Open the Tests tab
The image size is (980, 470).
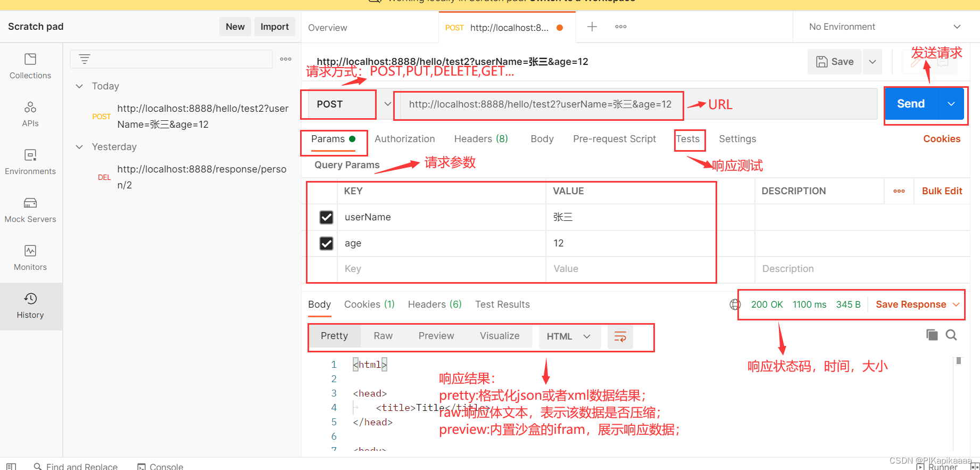point(688,139)
